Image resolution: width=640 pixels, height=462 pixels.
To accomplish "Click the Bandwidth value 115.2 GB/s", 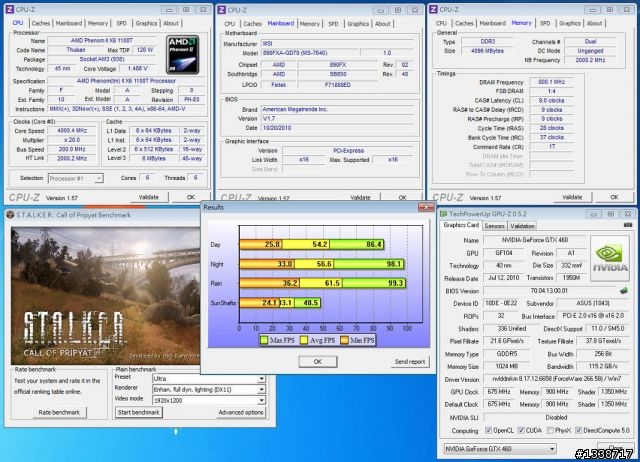I will coord(603,366).
